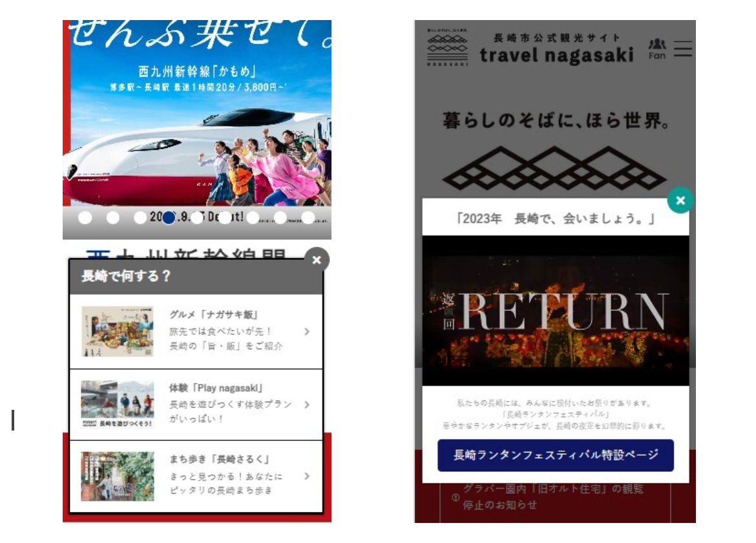The width and height of the screenshot is (756, 543).
Task: Open the グルメ food thumbnail image
Action: coord(118,332)
